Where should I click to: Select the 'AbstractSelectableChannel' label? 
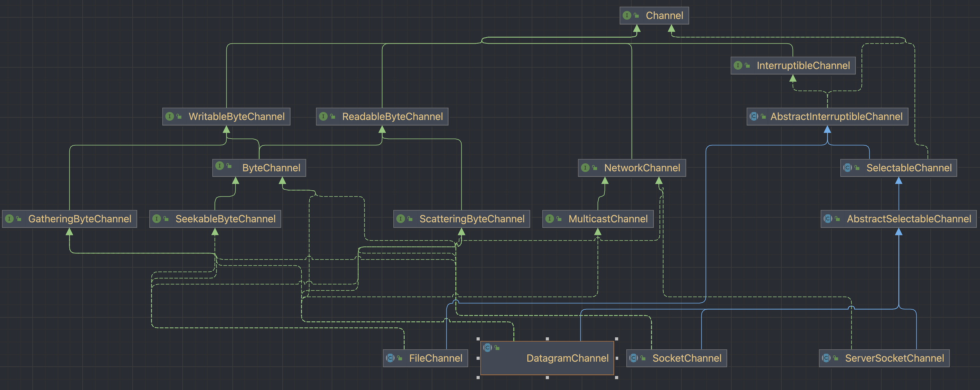click(x=909, y=219)
